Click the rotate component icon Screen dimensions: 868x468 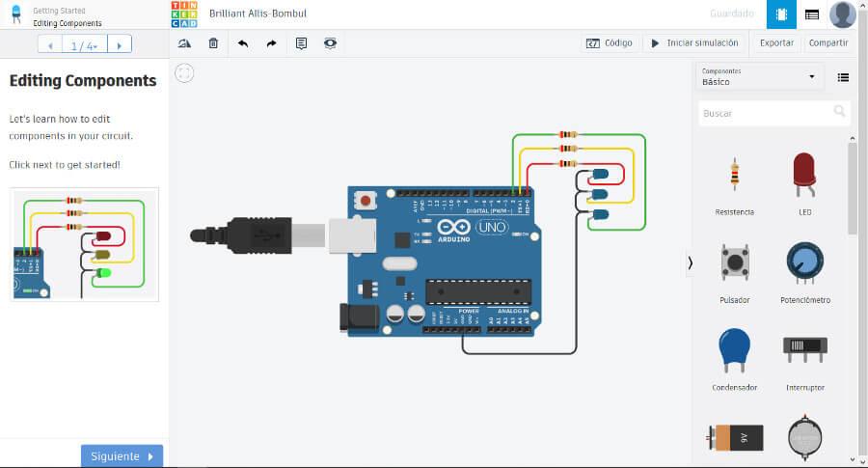pos(185,43)
